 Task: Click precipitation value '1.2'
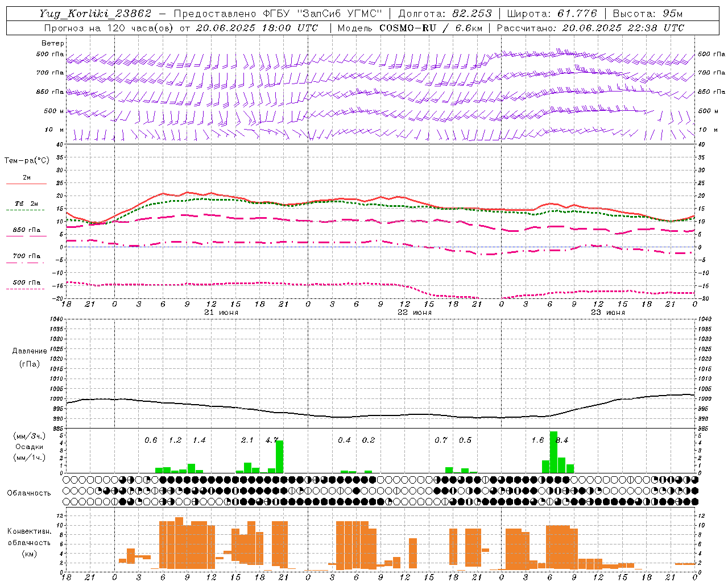[x=175, y=440]
